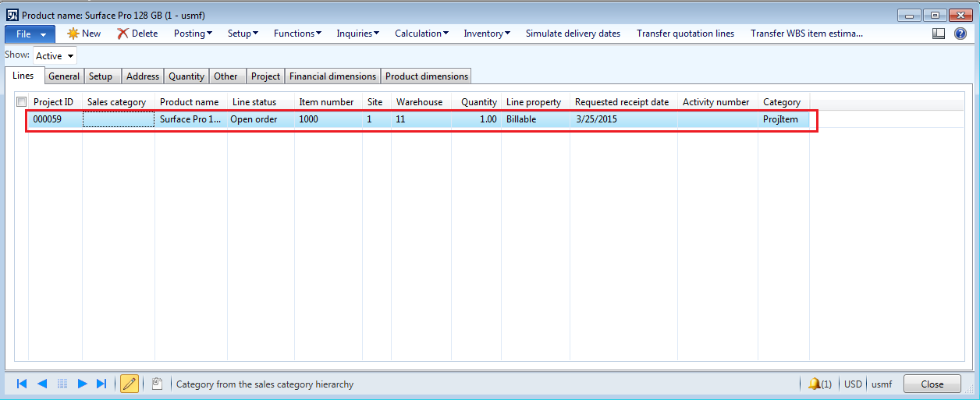Open the Calculation menu

coord(421,34)
